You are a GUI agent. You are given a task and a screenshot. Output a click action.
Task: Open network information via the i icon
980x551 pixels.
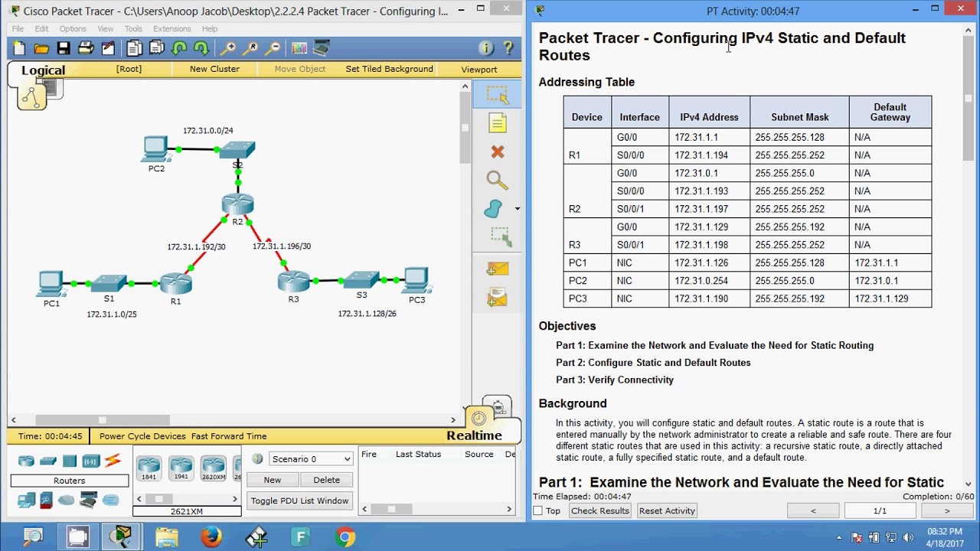coord(485,48)
